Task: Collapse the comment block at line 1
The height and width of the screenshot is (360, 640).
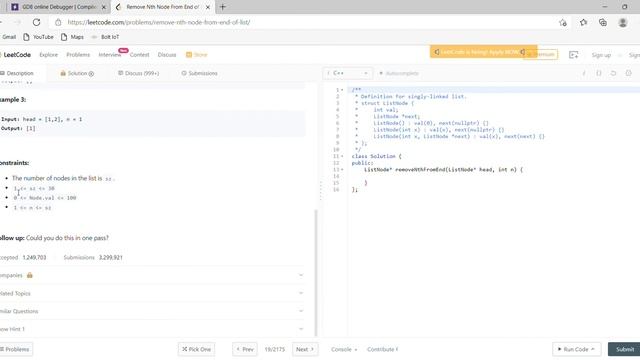Action: pos(342,90)
